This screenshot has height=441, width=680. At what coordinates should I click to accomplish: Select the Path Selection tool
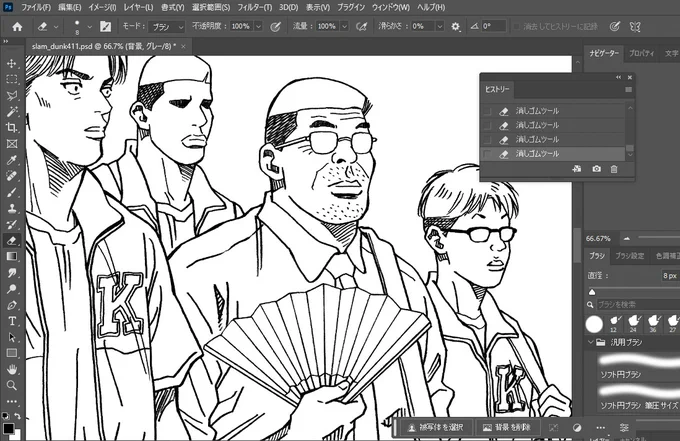coord(12,337)
